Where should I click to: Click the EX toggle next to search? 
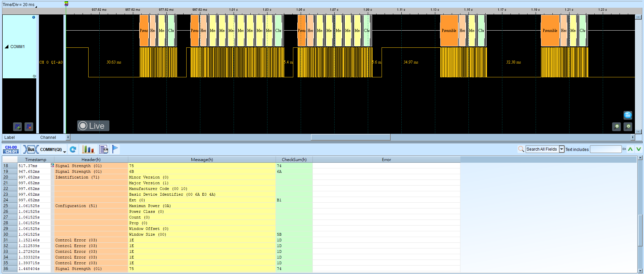coord(624,149)
